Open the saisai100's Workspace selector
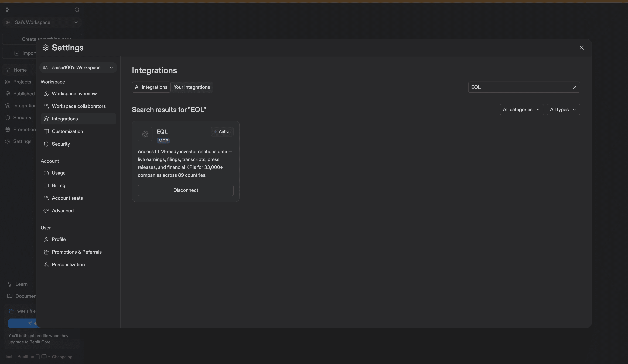Screen dimensions: 628x364 78,68
